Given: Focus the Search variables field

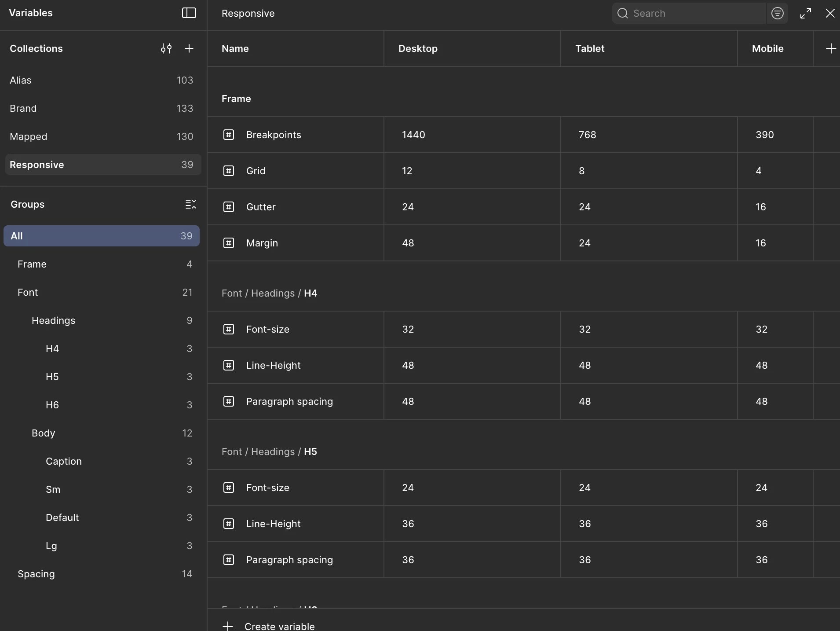Looking at the screenshot, I should pyautogui.click(x=689, y=13).
